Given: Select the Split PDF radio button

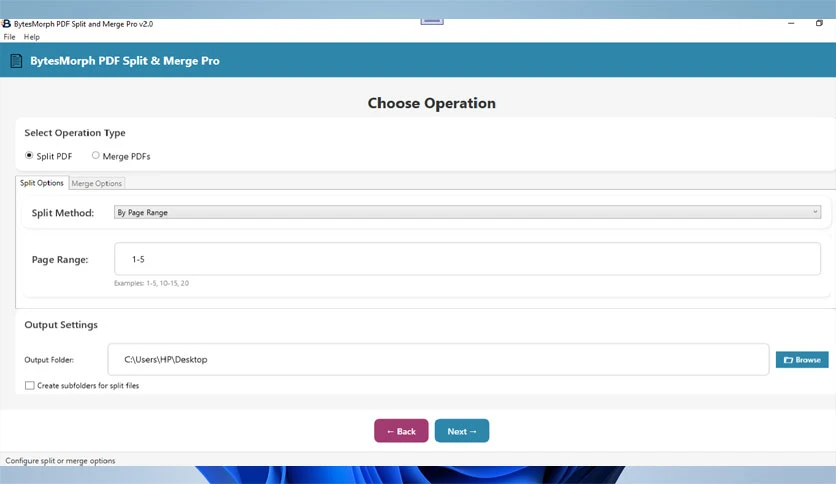Looking at the screenshot, I should click(29, 155).
